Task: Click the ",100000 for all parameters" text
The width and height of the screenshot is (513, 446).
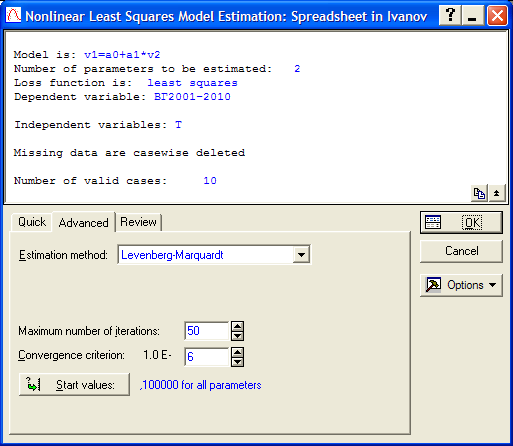Action: click(x=201, y=385)
